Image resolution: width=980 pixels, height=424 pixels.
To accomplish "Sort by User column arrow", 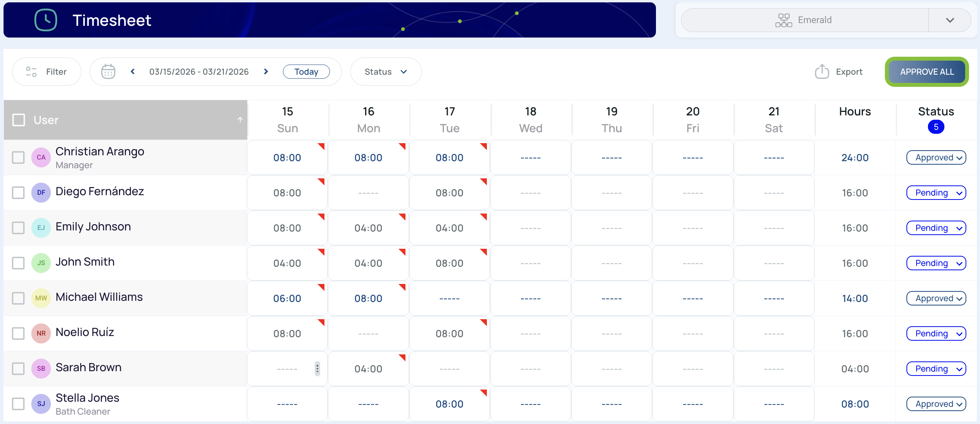I will (240, 120).
